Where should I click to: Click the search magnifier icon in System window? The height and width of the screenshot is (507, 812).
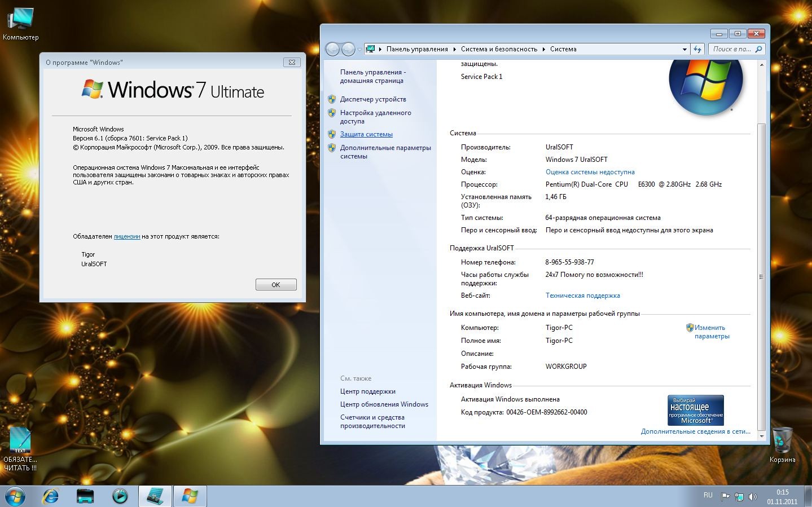click(x=758, y=49)
